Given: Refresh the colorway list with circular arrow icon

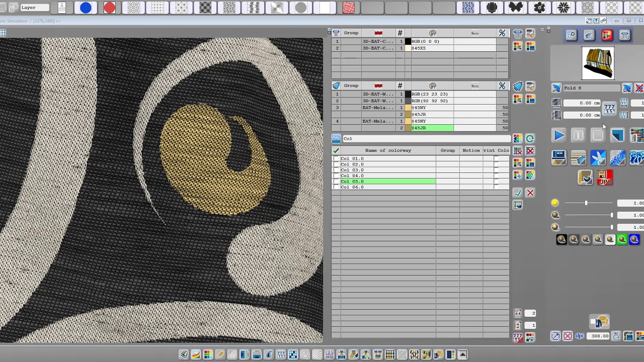Looking at the screenshot, I should [x=530, y=138].
